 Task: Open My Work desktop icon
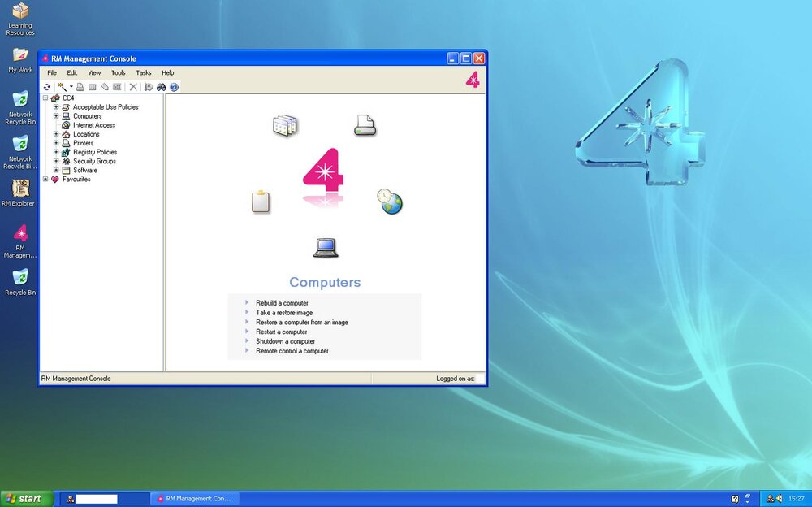20,60
